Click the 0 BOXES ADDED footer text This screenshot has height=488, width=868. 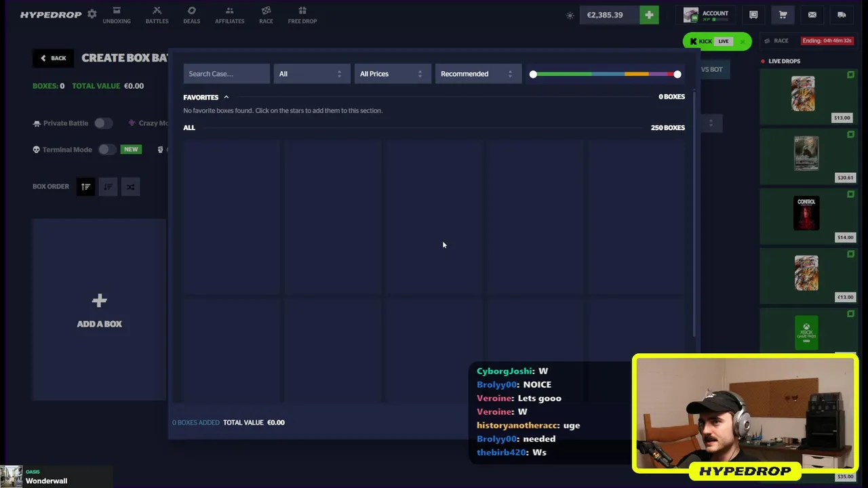[x=196, y=422]
